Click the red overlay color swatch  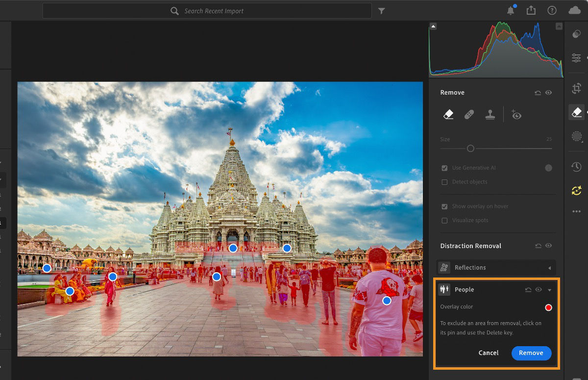pyautogui.click(x=548, y=307)
